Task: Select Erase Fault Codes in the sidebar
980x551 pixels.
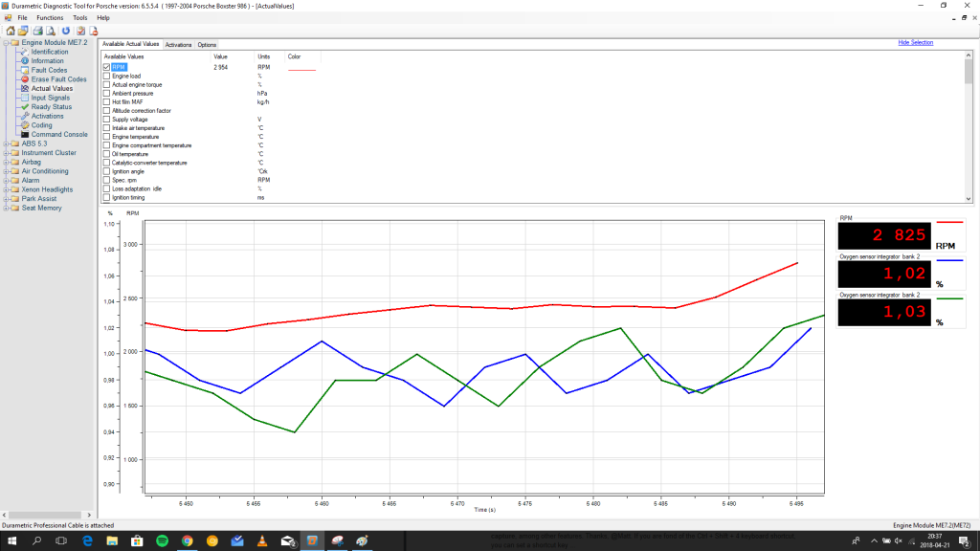Action: click(58, 79)
